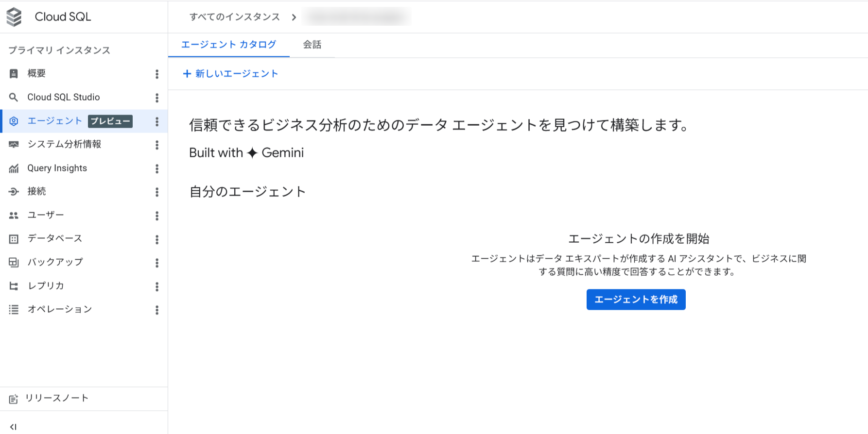868x434 pixels.
Task: Click the plus icon for 新しいエージェント
Action: click(187, 74)
